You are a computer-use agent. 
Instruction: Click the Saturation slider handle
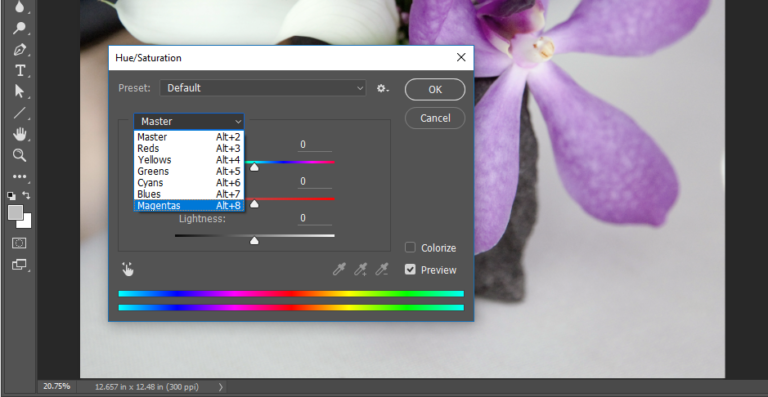(x=254, y=204)
